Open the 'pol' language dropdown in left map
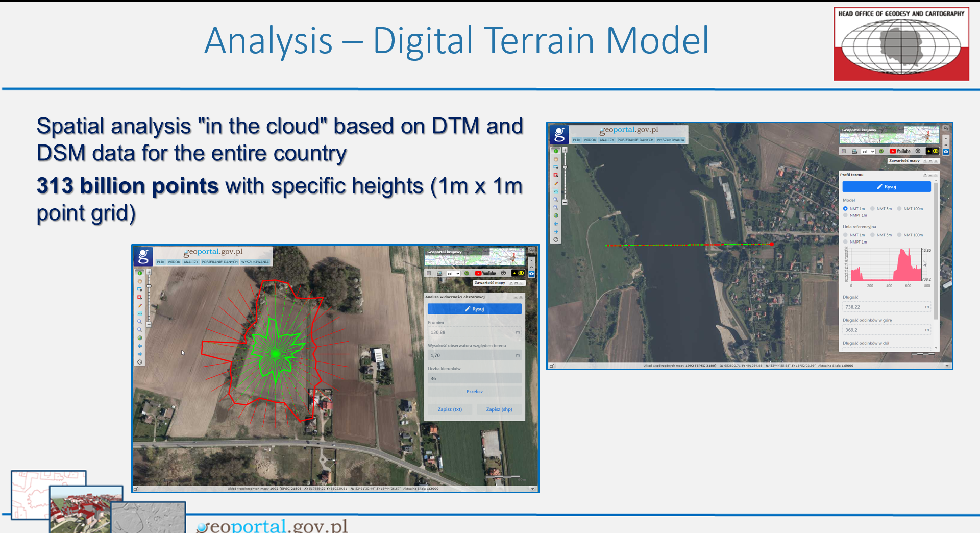The width and height of the screenshot is (980, 533). pyautogui.click(x=453, y=274)
